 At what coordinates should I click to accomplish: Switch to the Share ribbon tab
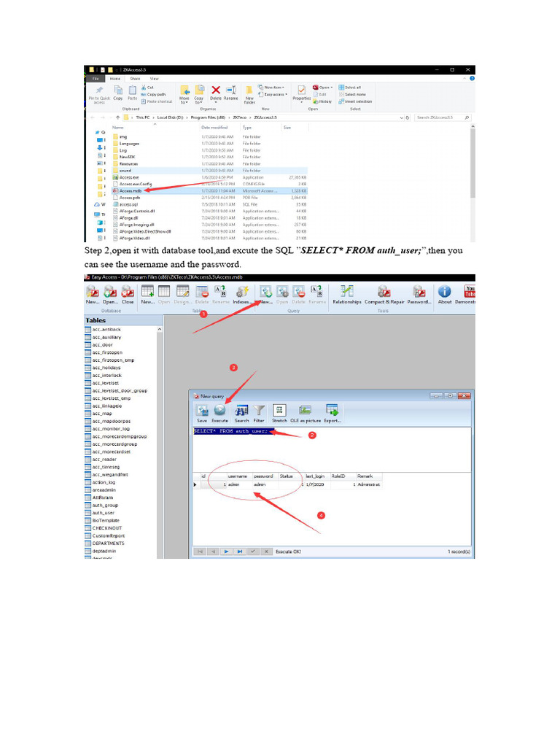click(135, 79)
